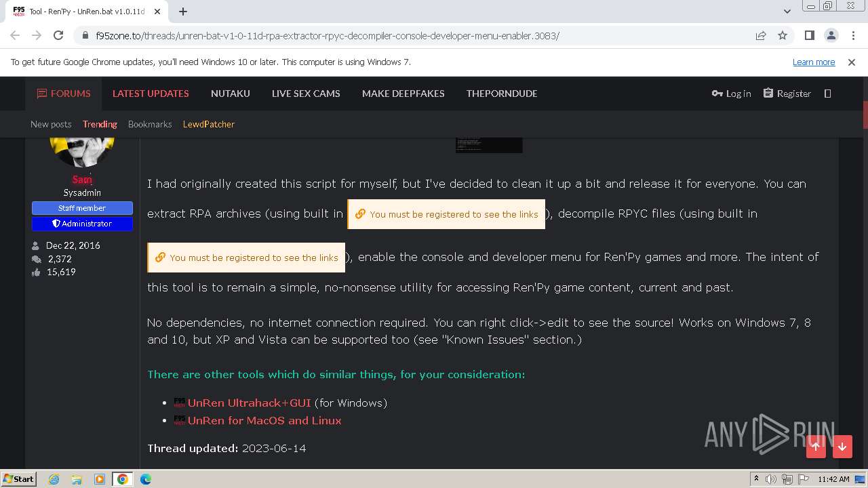Click the share page icon
The width and height of the screenshot is (868, 488).
click(761, 36)
